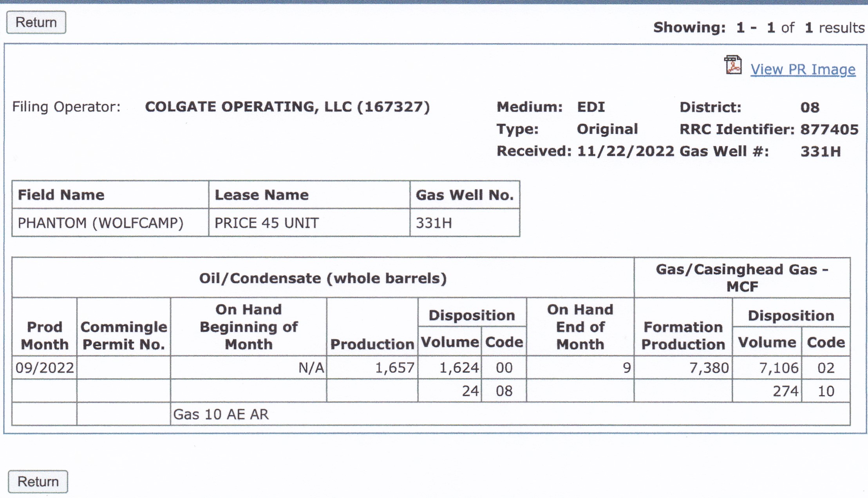Image resolution: width=868 pixels, height=498 pixels.
Task: Select the RRC Identifier value 877405
Action: 829,129
